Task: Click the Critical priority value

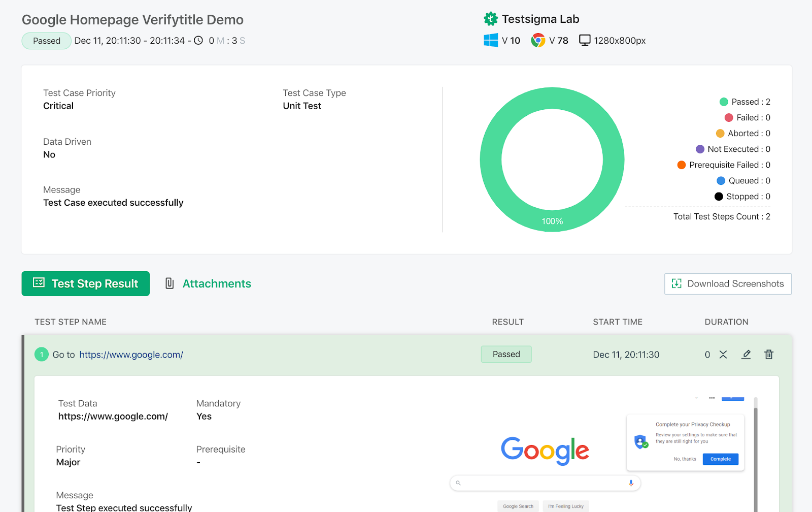Action: (58, 106)
